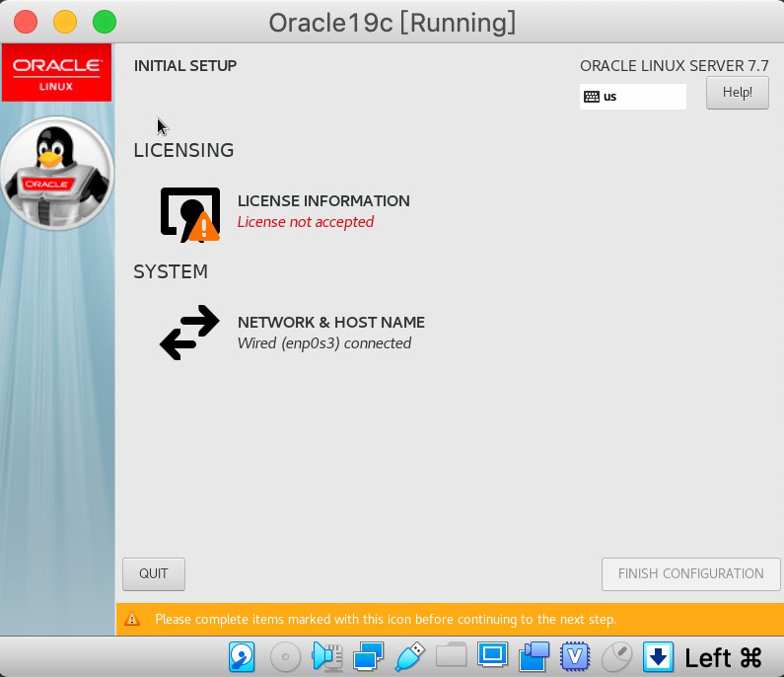The image size is (784, 677).
Task: Click the SYSTEM section heading
Action: coord(171,271)
